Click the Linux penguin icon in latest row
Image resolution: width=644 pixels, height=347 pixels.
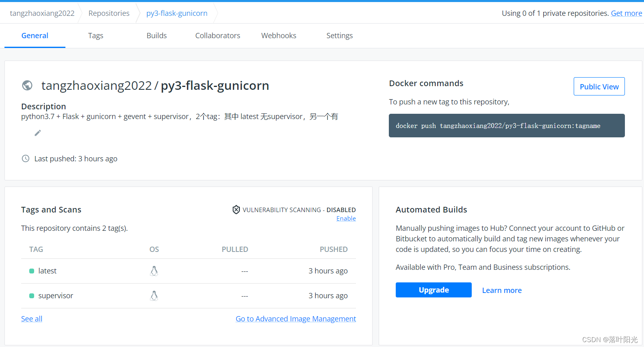point(154,271)
